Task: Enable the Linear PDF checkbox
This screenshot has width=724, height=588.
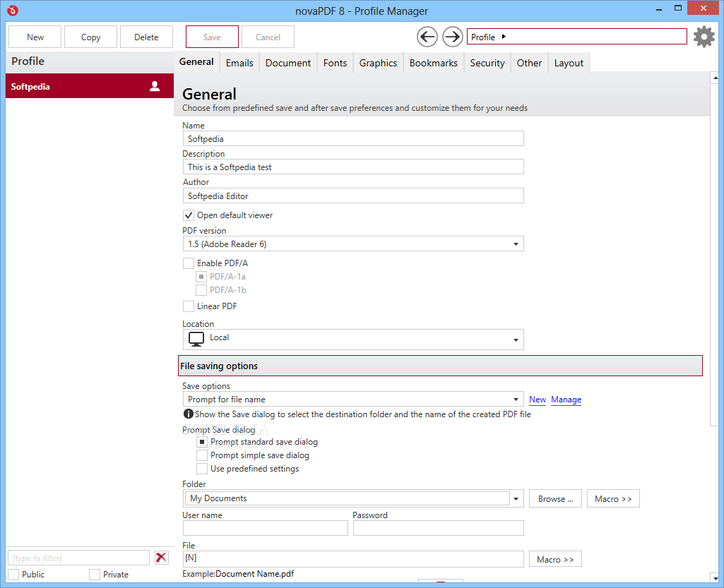Action: tap(189, 306)
